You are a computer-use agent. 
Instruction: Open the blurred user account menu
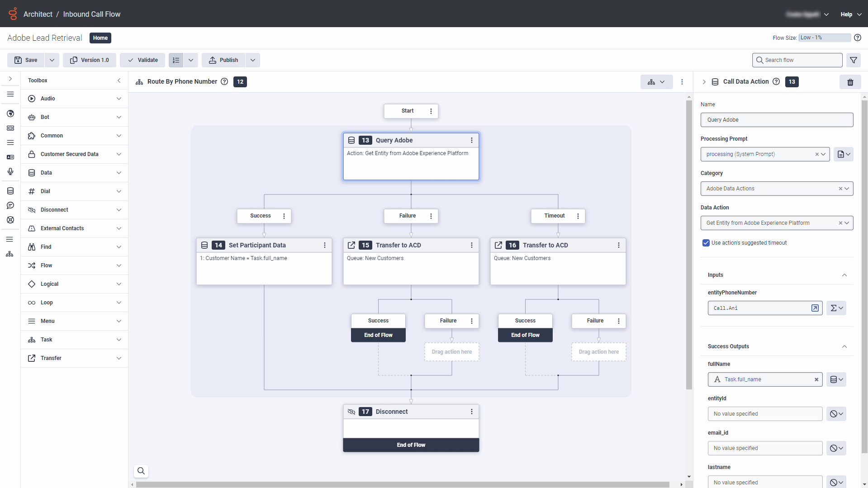pos(807,14)
